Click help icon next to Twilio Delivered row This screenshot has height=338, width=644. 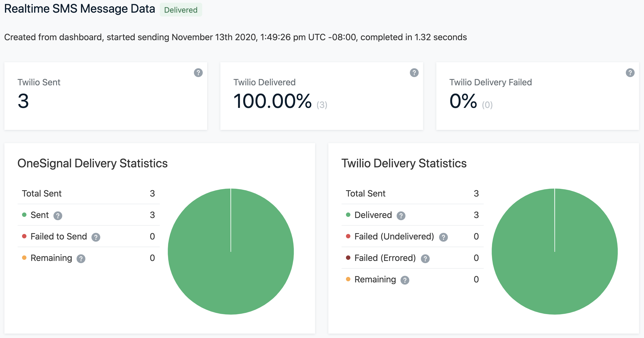point(401,216)
